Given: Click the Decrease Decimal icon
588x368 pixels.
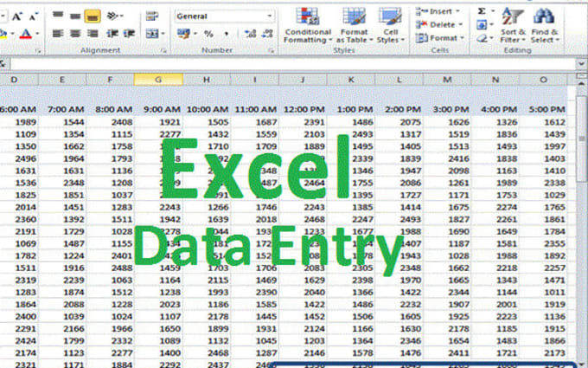Looking at the screenshot, I should (267, 34).
